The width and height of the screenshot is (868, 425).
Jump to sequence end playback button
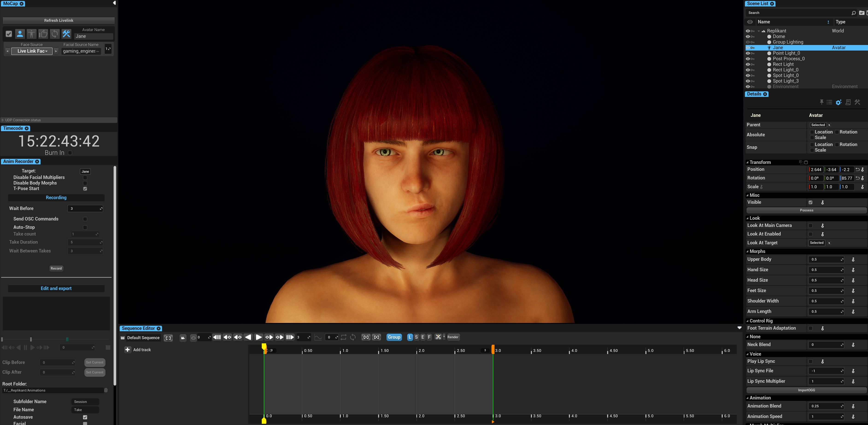[290, 337]
